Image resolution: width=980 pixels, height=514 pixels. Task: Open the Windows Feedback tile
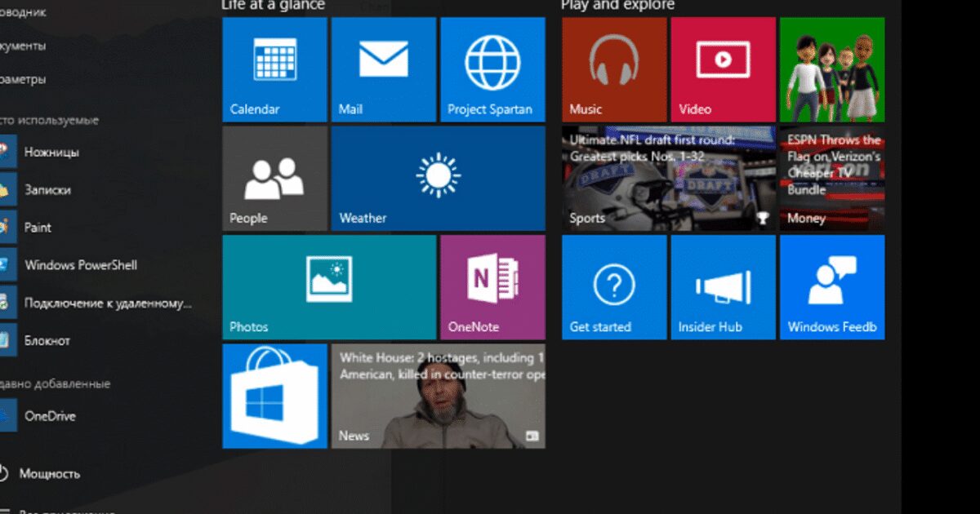832,287
